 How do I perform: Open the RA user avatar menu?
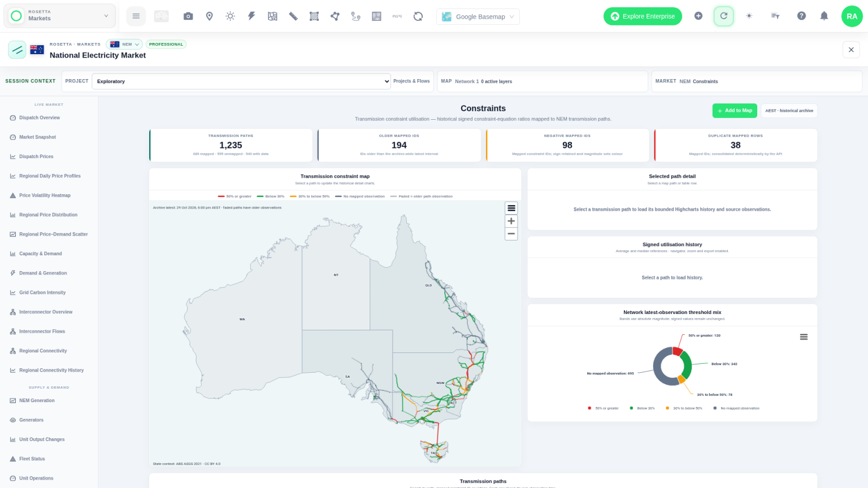pyautogui.click(x=852, y=16)
